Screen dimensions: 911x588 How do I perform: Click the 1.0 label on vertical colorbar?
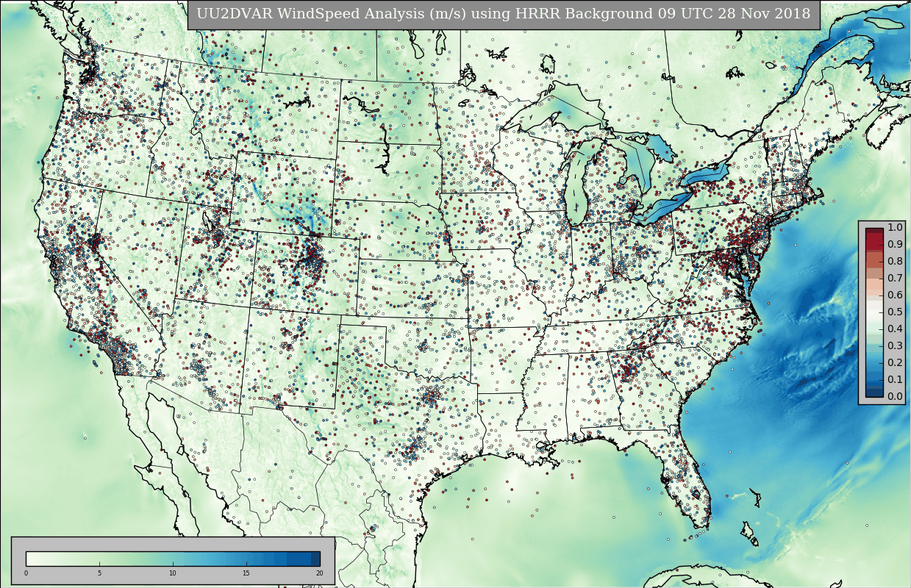[895, 227]
